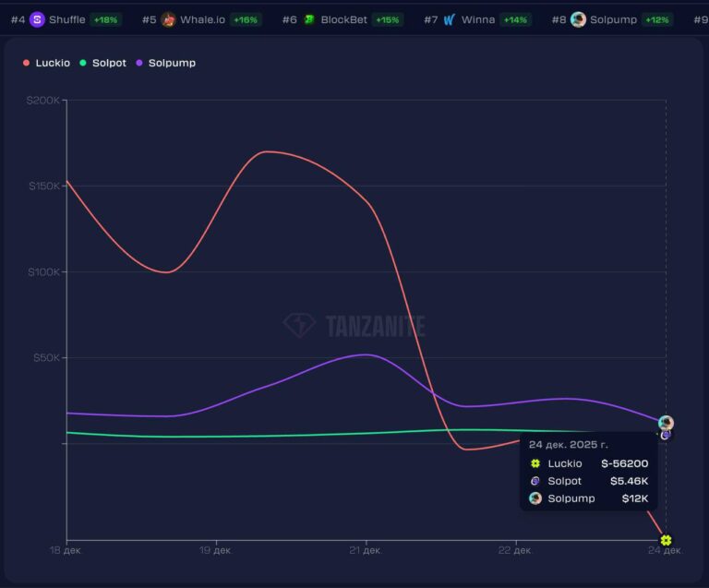Click the #4 rank number in ticker
The height and width of the screenshot is (588, 709).
click(x=18, y=20)
